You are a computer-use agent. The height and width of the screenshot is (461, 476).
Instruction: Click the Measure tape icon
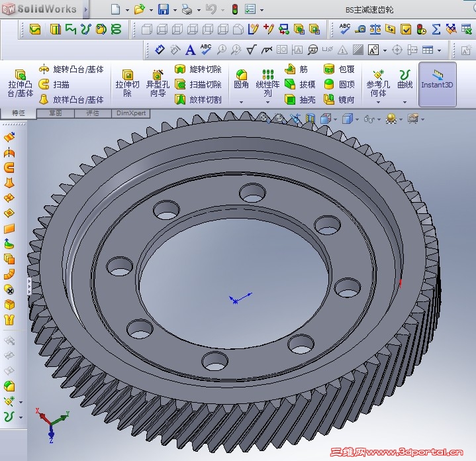[x=360, y=29]
